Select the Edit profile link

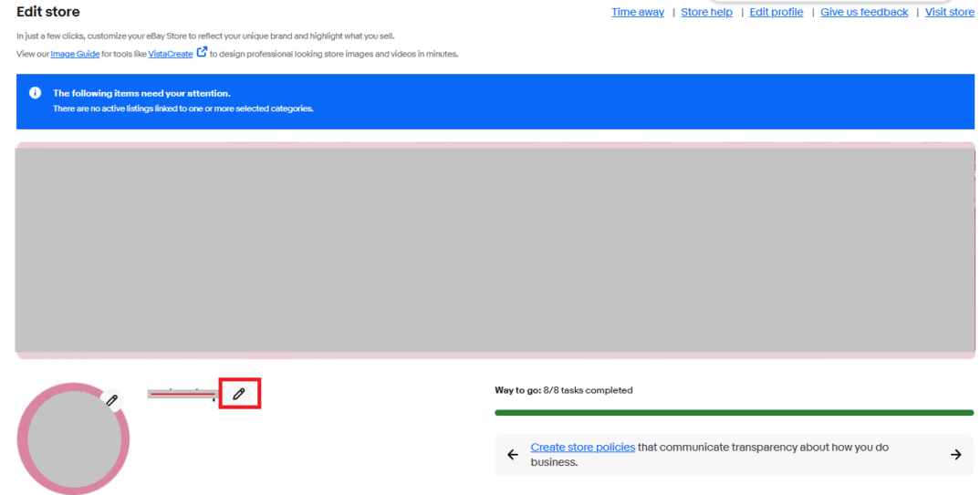(x=776, y=12)
